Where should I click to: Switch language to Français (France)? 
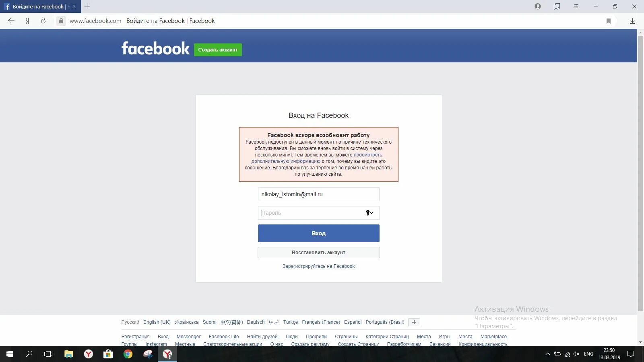coord(321,322)
